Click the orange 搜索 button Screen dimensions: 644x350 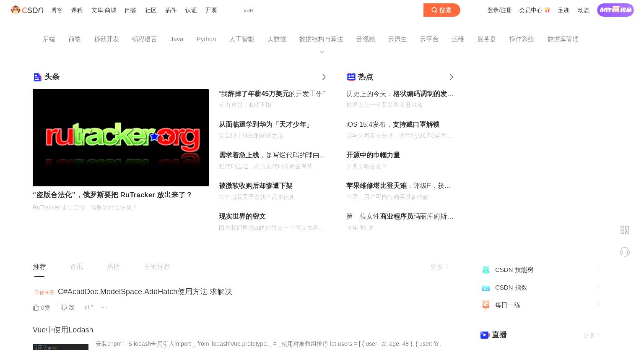pos(442,10)
